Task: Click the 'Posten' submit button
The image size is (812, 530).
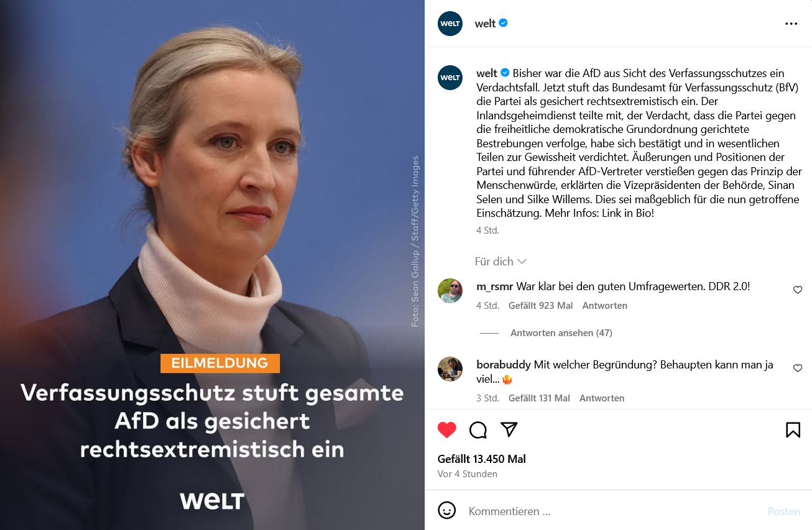Action: (784, 511)
